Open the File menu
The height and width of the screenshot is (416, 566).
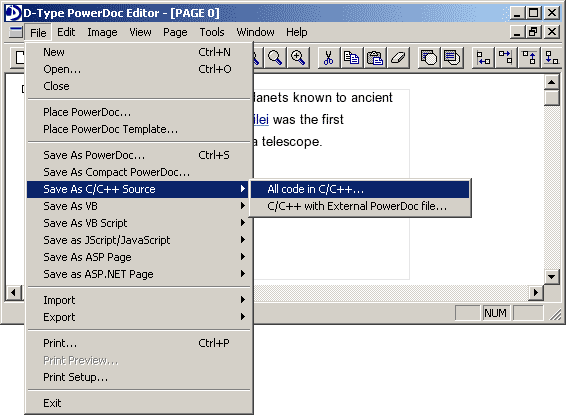(x=38, y=32)
